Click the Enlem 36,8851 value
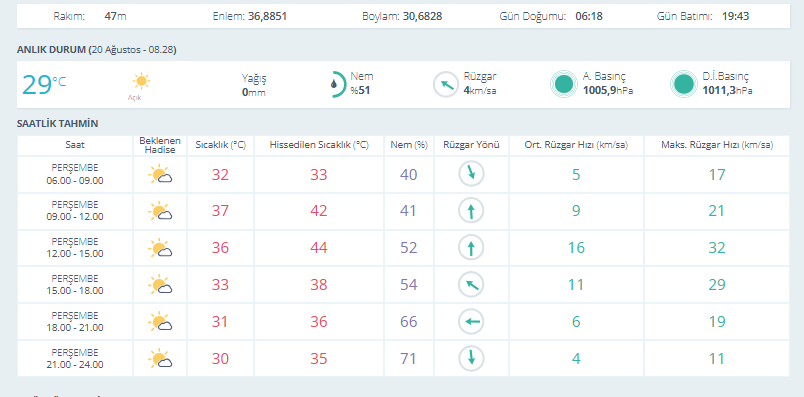Image resolution: width=804 pixels, height=397 pixels. click(x=268, y=16)
